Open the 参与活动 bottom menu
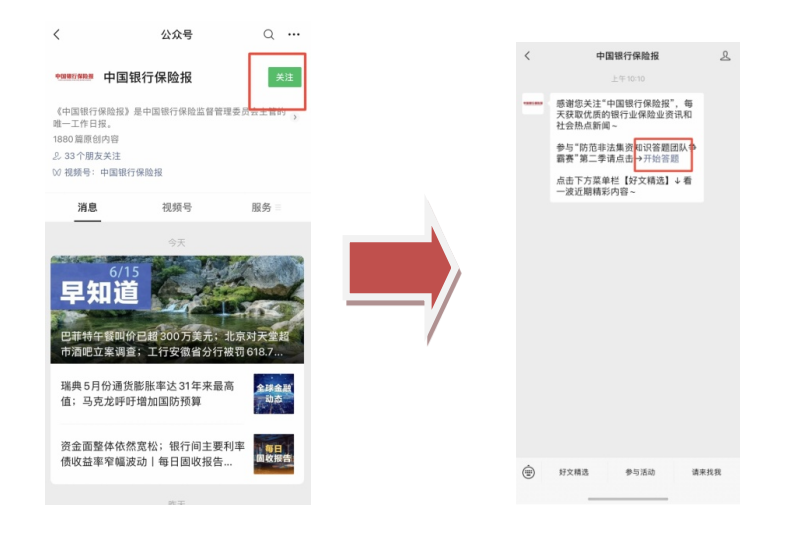The image size is (790, 538). coord(640,472)
